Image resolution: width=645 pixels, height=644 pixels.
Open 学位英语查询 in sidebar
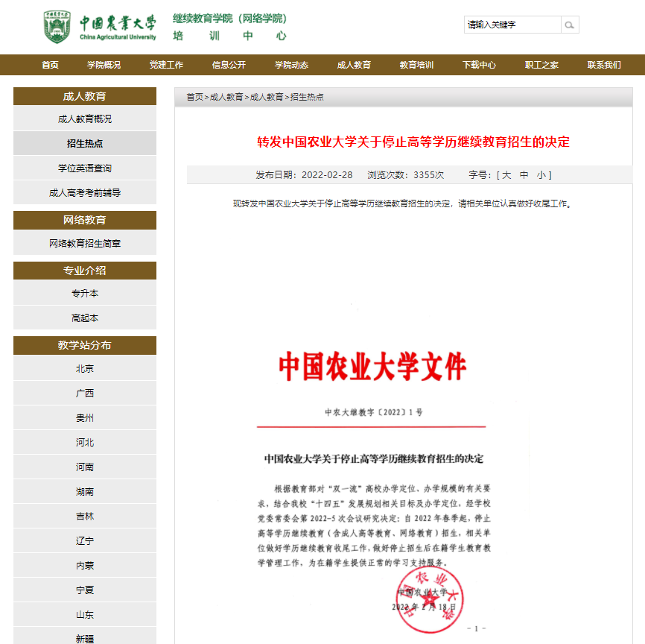coord(83,168)
